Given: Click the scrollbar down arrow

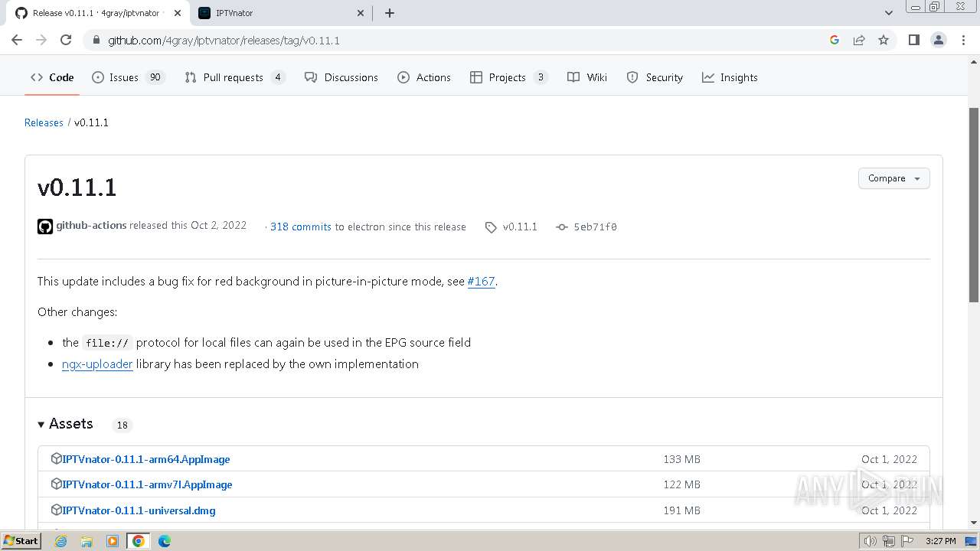Looking at the screenshot, I should [974, 523].
